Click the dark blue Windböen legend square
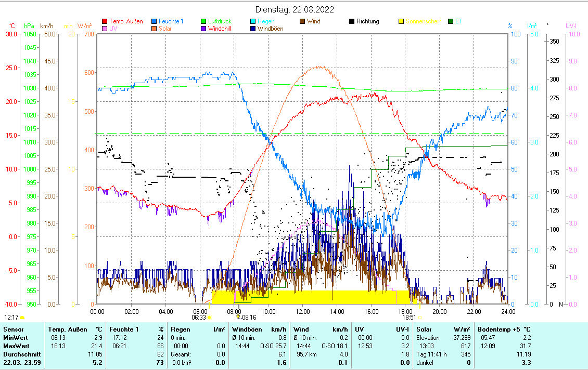 click(253, 29)
